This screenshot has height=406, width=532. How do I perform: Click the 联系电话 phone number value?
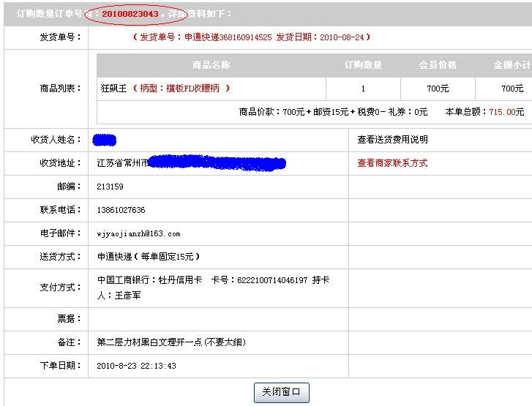121,210
